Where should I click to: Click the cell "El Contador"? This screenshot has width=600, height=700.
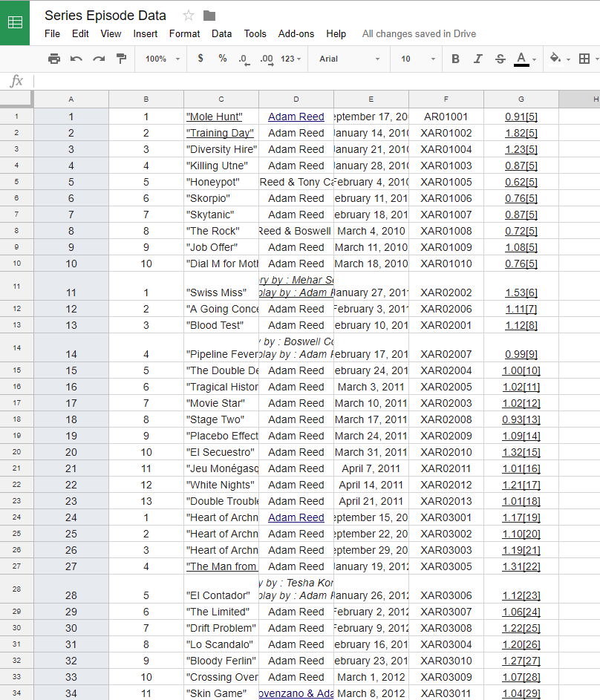pyautogui.click(x=221, y=589)
